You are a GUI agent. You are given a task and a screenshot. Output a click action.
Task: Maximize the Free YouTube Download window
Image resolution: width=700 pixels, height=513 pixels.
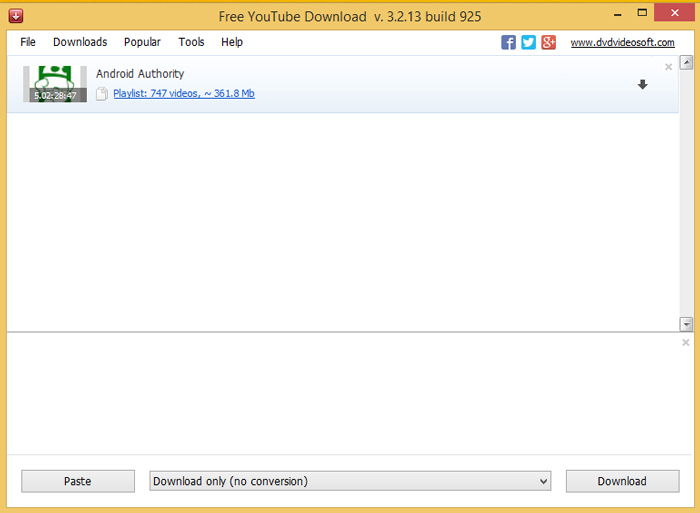(642, 13)
